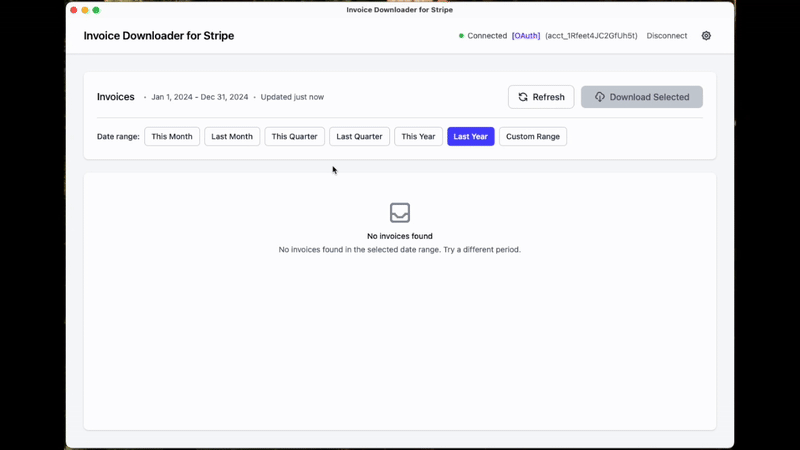Viewport: 800px width, 450px height.
Task: Click the 'Date range:' label
Action: (118, 136)
